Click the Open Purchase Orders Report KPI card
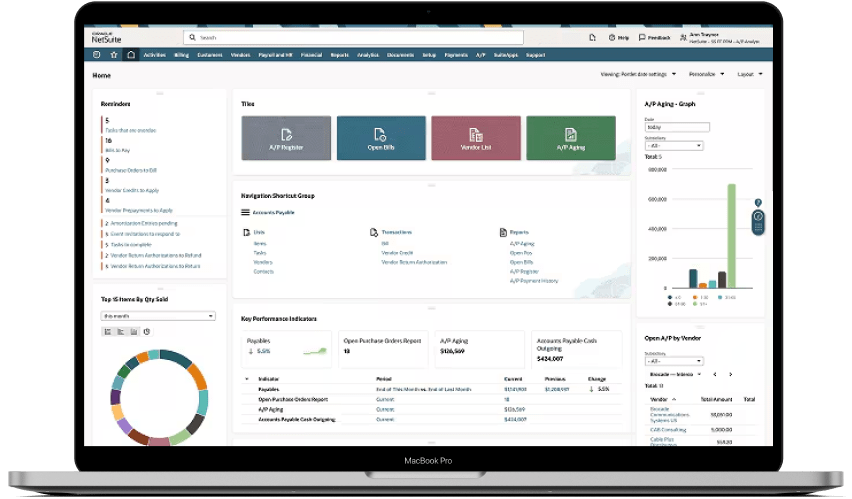 (383, 349)
